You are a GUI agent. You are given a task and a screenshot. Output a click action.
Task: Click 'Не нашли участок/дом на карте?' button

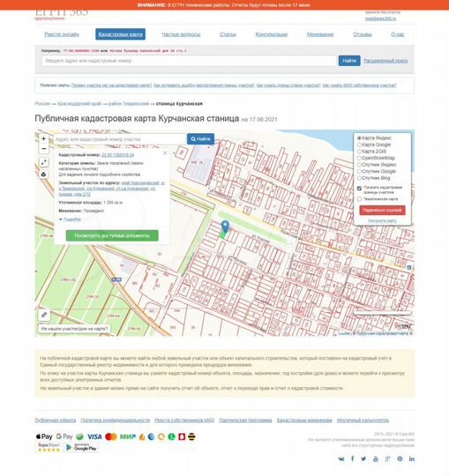click(74, 329)
